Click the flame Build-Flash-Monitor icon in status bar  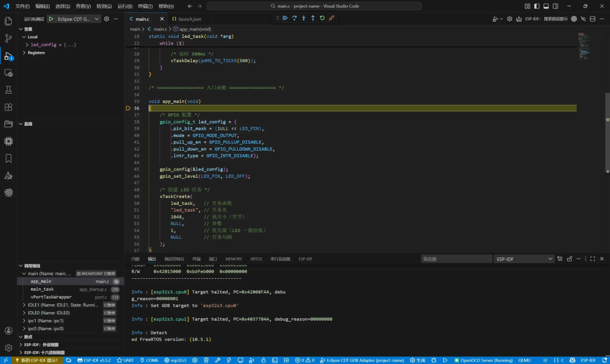(x=263, y=360)
